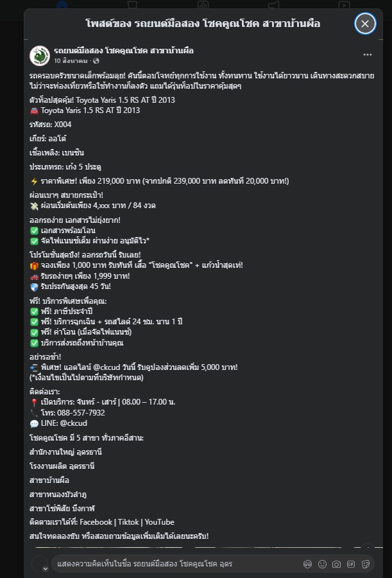Click the Tiktok text in follow-us line
The height and width of the screenshot is (578, 392).
(128, 522)
